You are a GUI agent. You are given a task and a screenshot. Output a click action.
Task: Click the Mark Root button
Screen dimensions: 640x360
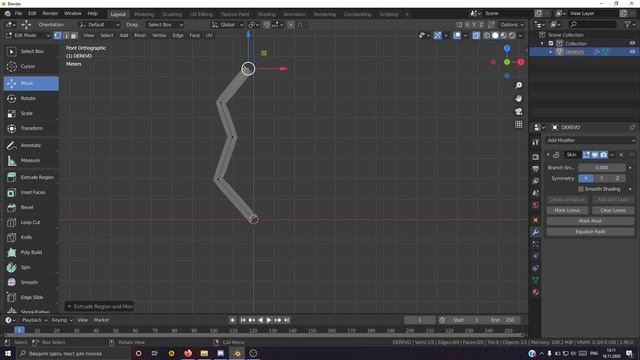pyautogui.click(x=590, y=221)
